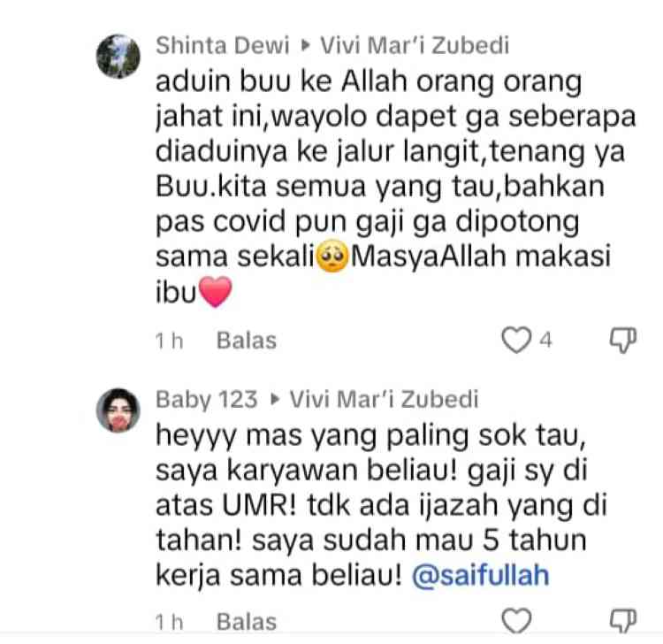Open the @saifullah mention
This screenshot has width=663, height=644.
(480, 576)
